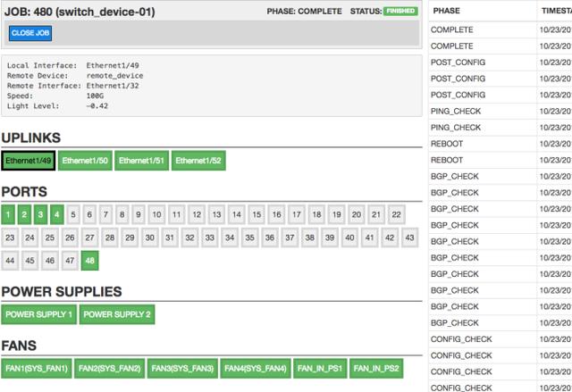Select POWER SUPPLY 1
Viewport: 572px width, 392px height.
pos(38,314)
